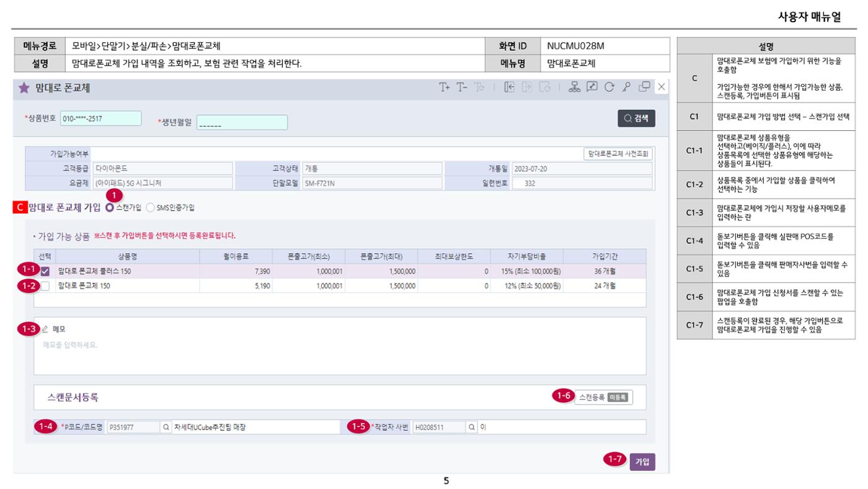Click the 상품번호 input field
Image resolution: width=868 pixels, height=489 pixels.
click(101, 119)
